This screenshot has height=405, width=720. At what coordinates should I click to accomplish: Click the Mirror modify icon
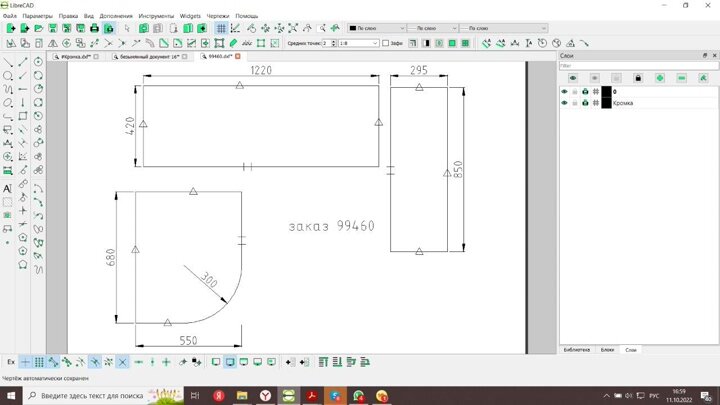[x=53, y=44]
